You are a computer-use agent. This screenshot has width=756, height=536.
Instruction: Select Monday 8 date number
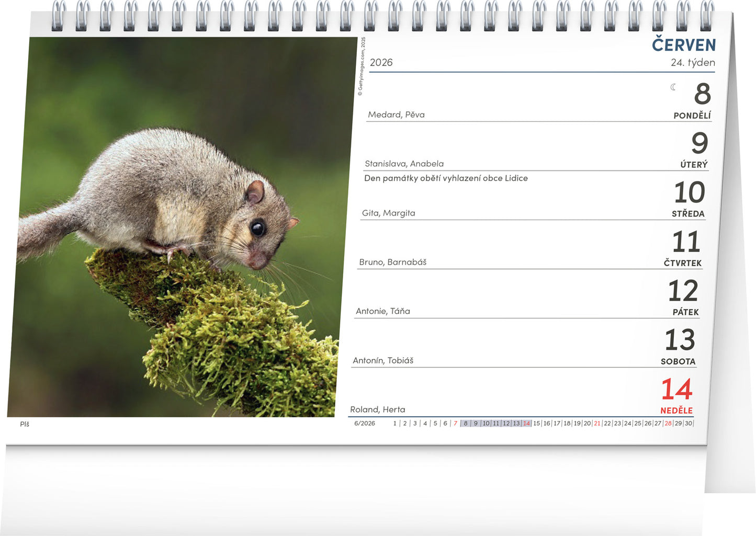tap(702, 94)
